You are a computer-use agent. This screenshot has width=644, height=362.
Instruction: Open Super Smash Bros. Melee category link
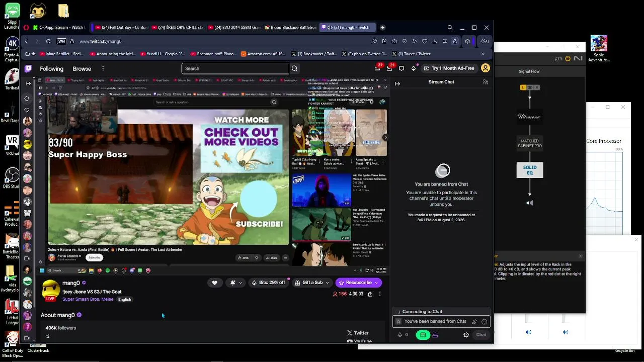pyautogui.click(x=88, y=299)
